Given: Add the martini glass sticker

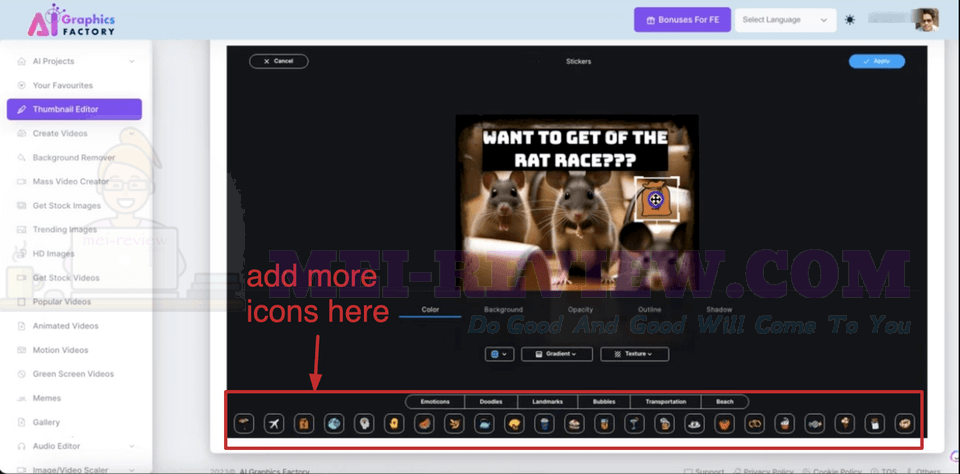Looking at the screenshot, I should tap(634, 423).
